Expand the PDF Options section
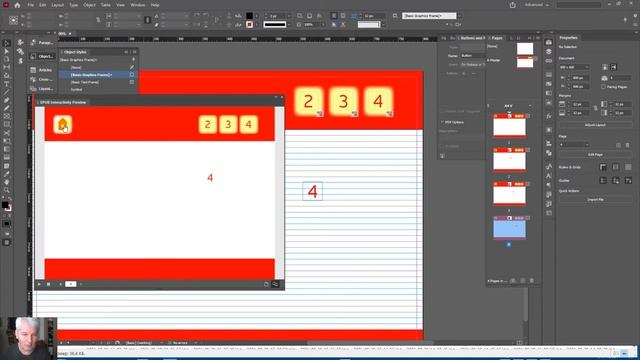Screen dimensions: 640x360 tap(442, 122)
